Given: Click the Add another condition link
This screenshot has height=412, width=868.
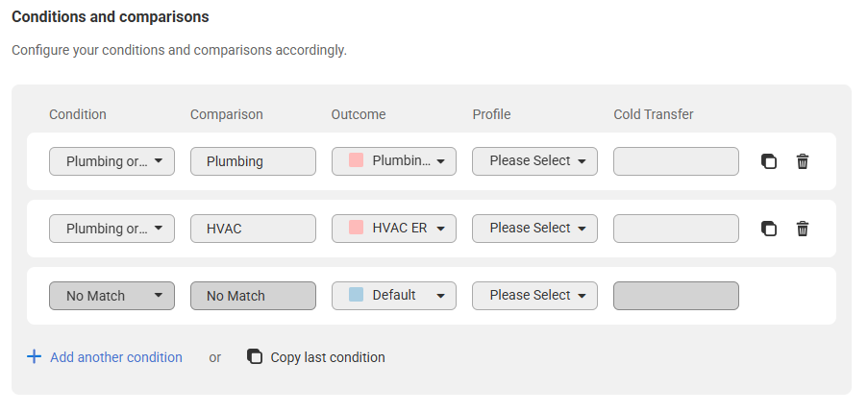Looking at the screenshot, I should pyautogui.click(x=116, y=357).
